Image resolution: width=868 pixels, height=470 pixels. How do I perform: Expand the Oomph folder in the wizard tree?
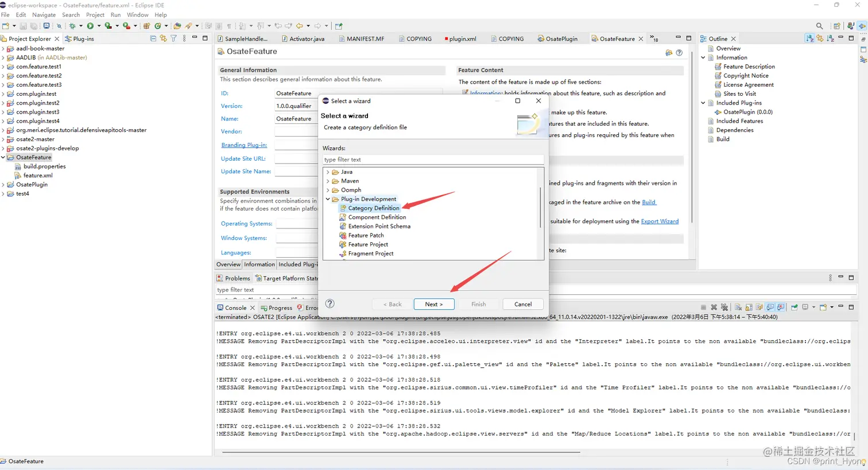(328, 190)
